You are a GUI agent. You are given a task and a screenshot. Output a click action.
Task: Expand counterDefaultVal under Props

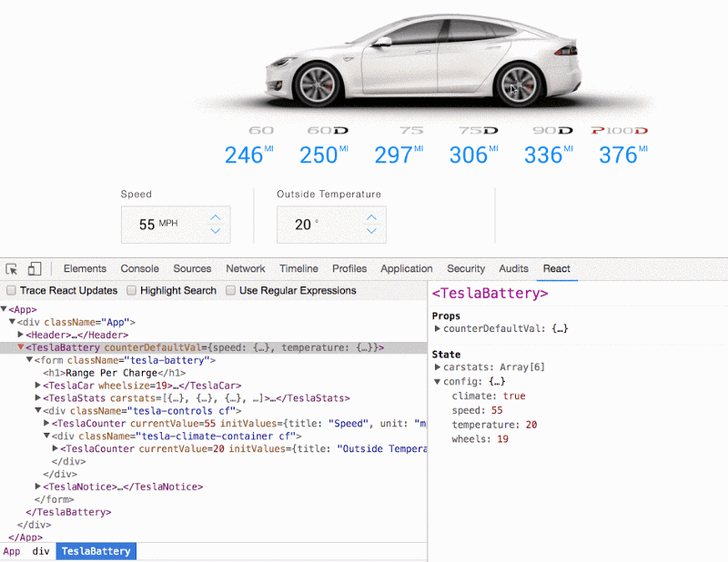[438, 329]
